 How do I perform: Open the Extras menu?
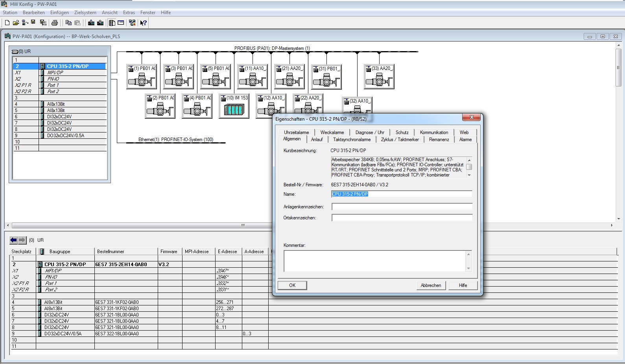click(129, 13)
